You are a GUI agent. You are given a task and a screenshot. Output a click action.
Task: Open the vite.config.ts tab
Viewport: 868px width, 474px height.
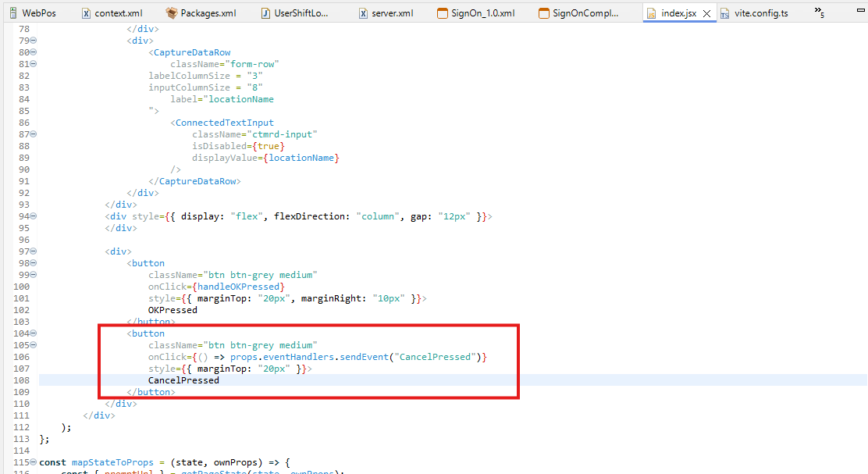point(760,13)
